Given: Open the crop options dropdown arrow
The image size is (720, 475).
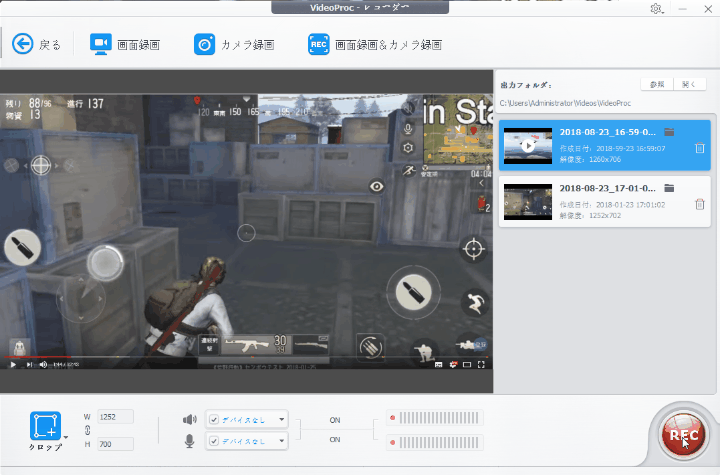Looking at the screenshot, I should pos(66,436).
